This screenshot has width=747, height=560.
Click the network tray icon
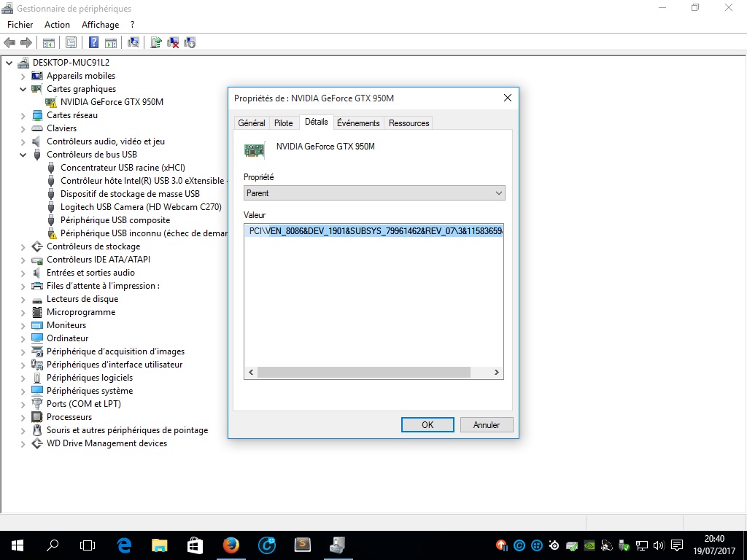642,545
